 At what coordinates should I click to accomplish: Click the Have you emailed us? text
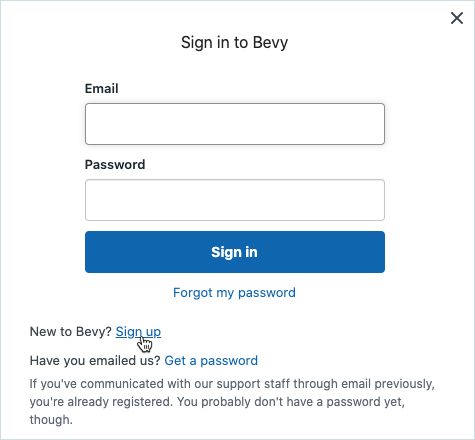coord(95,361)
